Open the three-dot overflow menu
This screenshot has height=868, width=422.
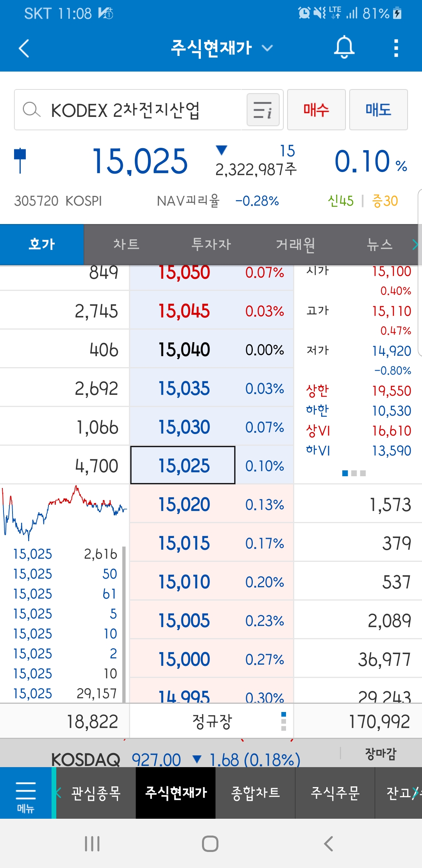click(396, 48)
